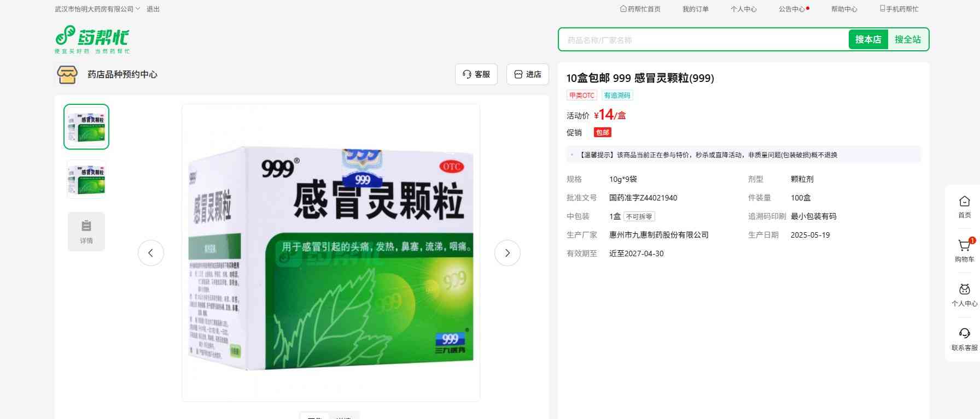This screenshot has width=980, height=419.
Task: Click the 进店 button
Action: click(x=527, y=74)
